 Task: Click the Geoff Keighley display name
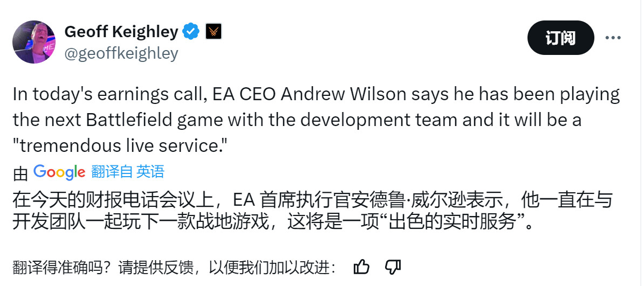pyautogui.click(x=121, y=32)
